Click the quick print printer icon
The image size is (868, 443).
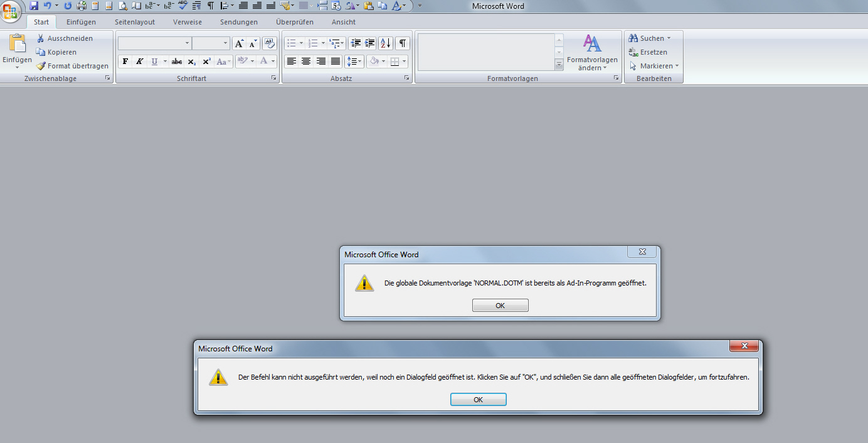pos(82,6)
